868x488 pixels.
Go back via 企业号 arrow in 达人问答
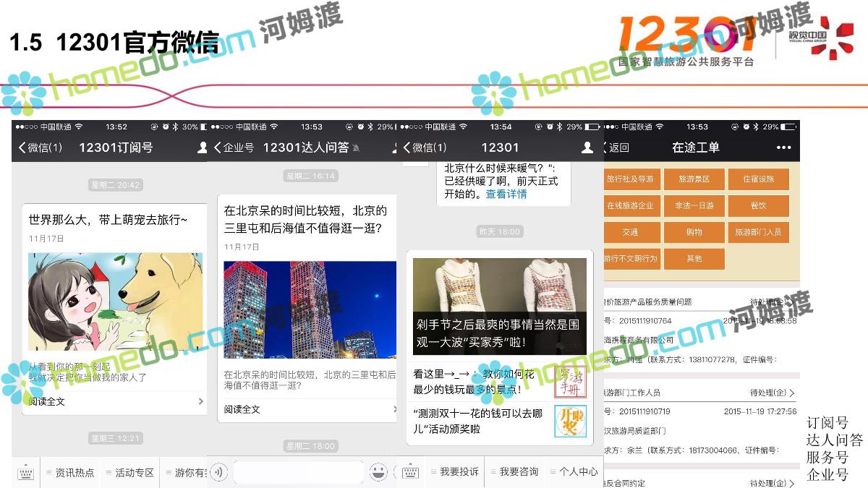pos(234,147)
